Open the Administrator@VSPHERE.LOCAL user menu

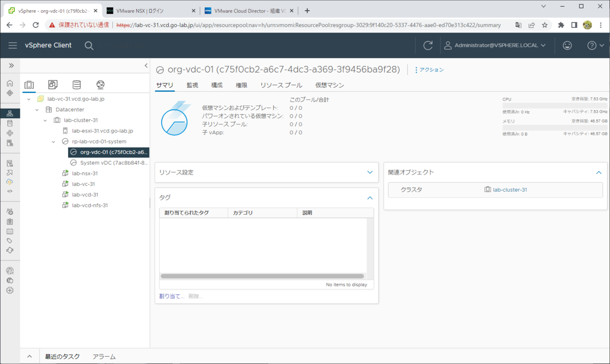[495, 45]
